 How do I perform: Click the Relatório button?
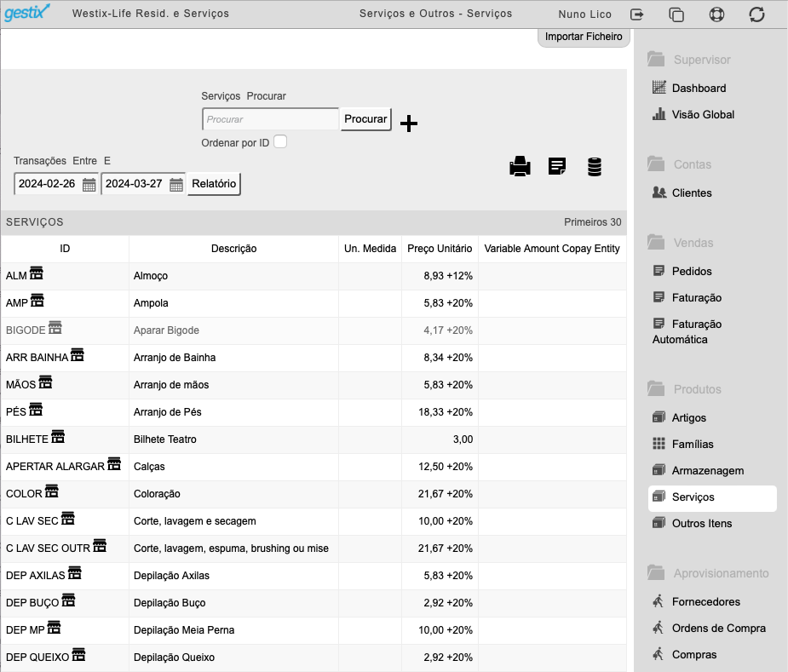click(214, 184)
